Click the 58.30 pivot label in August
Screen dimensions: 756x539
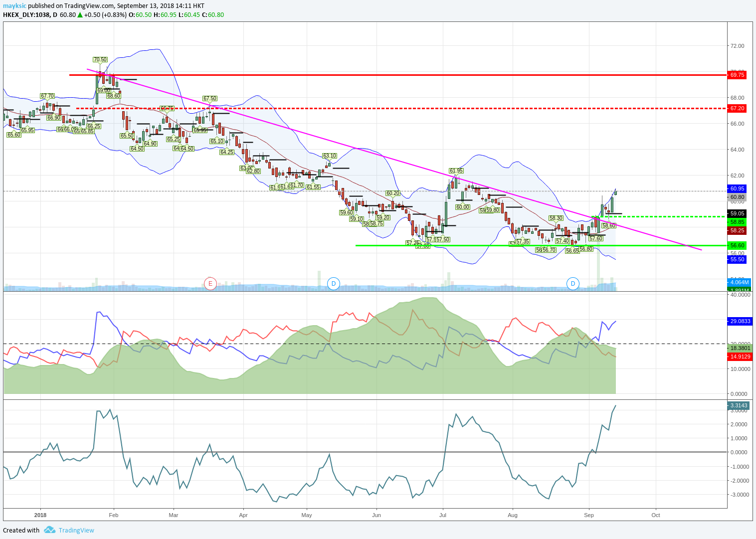(x=556, y=218)
